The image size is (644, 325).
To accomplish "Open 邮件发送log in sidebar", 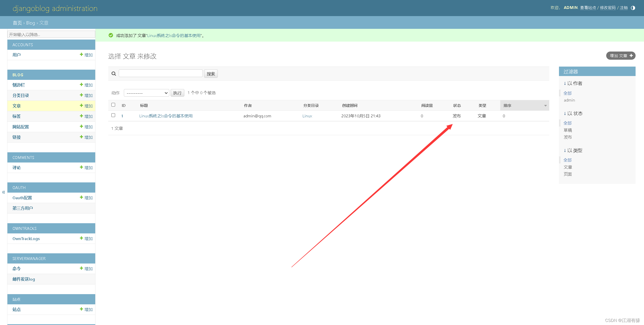I will click(24, 279).
